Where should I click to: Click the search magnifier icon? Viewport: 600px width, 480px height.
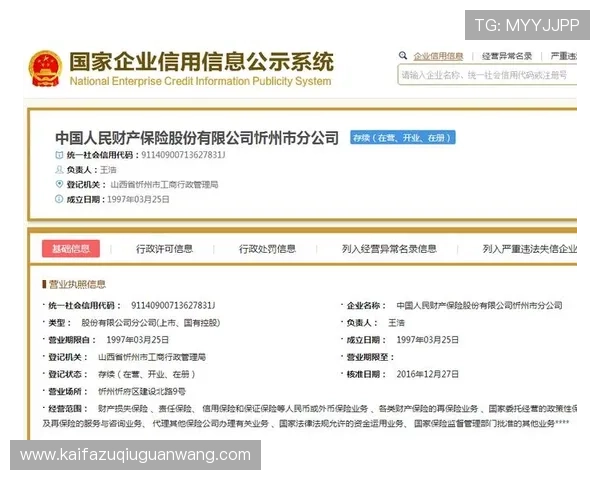click(403, 56)
